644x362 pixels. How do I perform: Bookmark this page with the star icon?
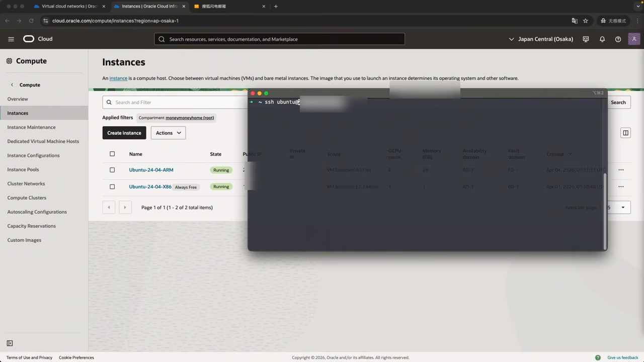point(586,21)
